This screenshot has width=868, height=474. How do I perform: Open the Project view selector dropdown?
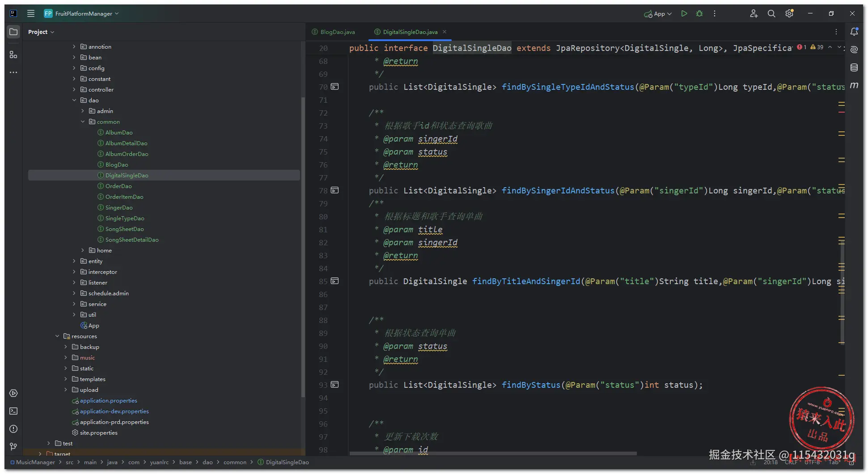41,32
